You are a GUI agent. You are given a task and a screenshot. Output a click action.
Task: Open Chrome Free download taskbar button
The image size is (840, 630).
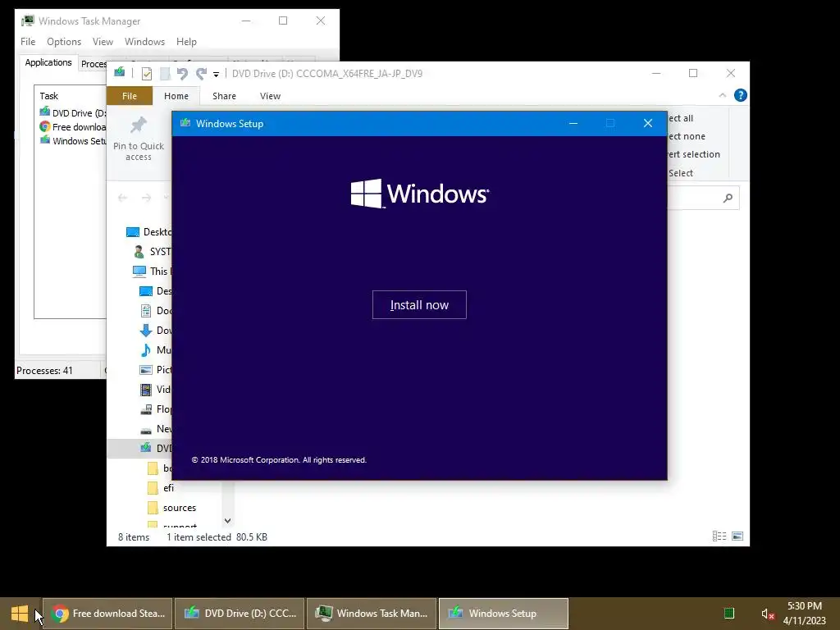[107, 614]
